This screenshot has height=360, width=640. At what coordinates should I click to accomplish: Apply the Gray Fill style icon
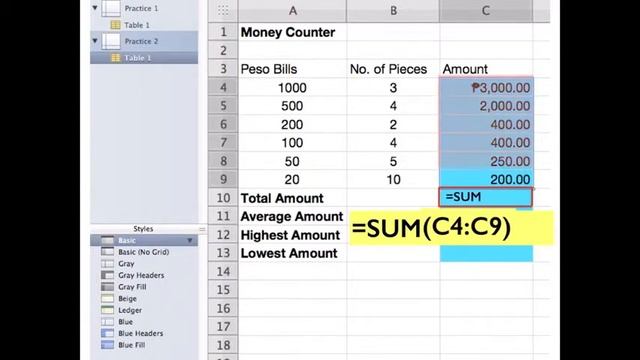point(107,287)
